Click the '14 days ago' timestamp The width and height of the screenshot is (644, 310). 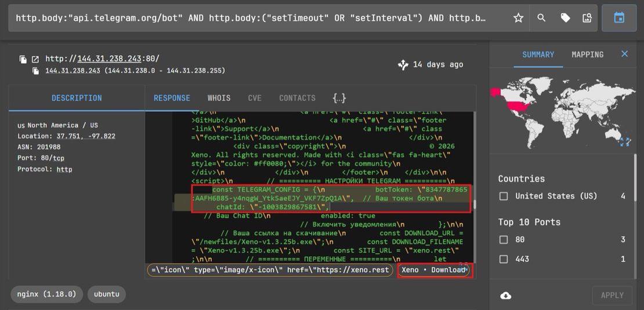point(438,65)
